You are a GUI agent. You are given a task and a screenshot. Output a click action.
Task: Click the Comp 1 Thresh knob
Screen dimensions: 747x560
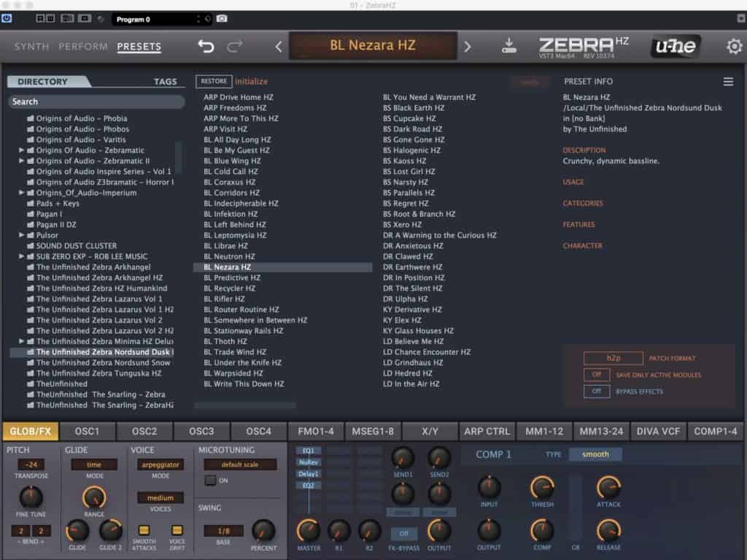coord(542,488)
